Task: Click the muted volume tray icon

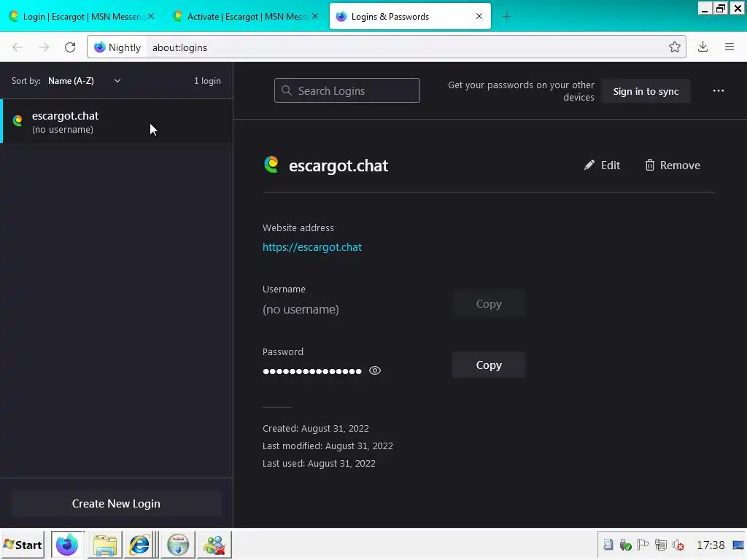Action: pos(678,545)
